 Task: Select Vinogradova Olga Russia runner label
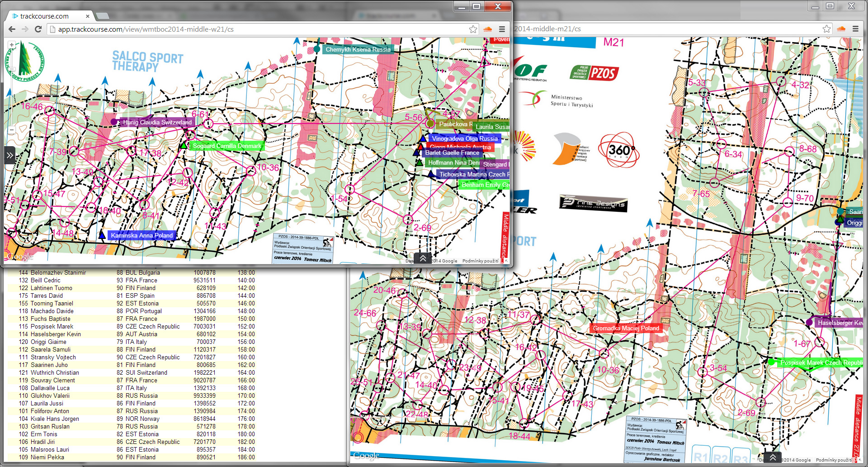click(465, 138)
